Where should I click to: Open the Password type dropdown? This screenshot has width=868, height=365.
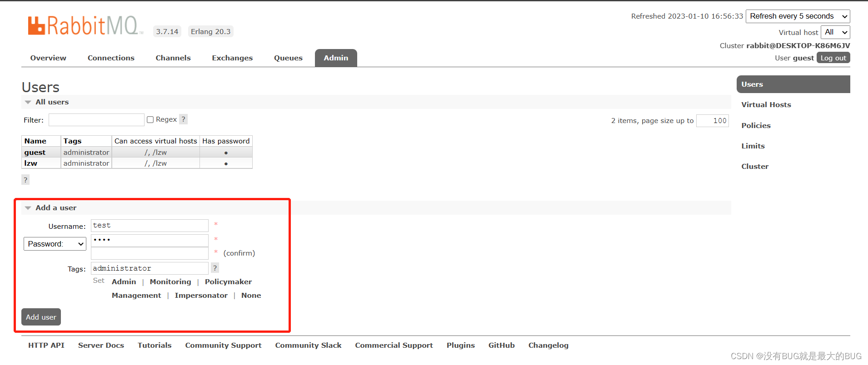click(55, 244)
